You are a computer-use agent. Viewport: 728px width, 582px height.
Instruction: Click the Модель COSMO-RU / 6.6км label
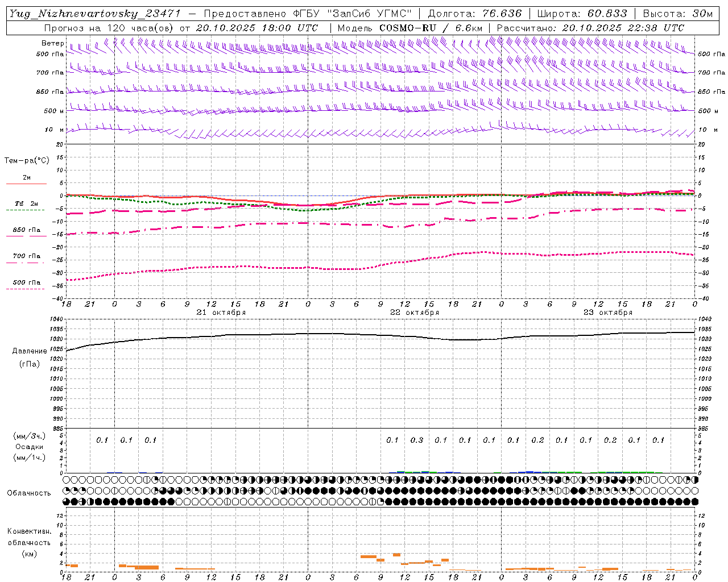click(x=410, y=27)
